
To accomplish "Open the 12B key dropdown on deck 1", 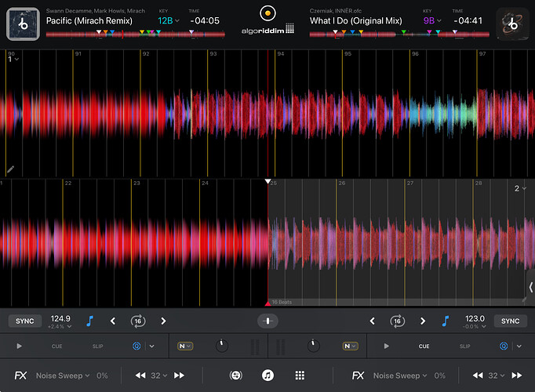I will pos(169,21).
